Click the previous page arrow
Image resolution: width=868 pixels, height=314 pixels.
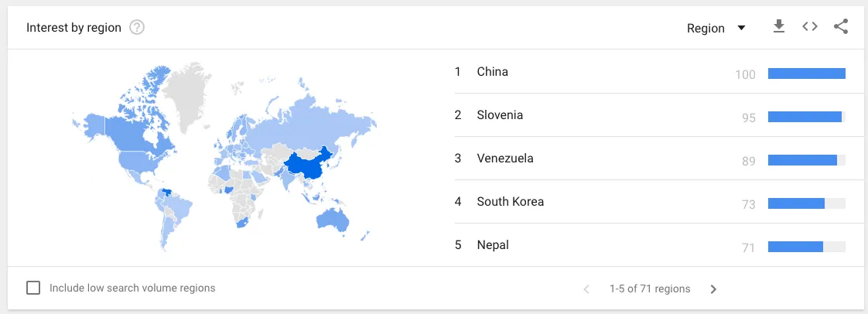tap(586, 289)
